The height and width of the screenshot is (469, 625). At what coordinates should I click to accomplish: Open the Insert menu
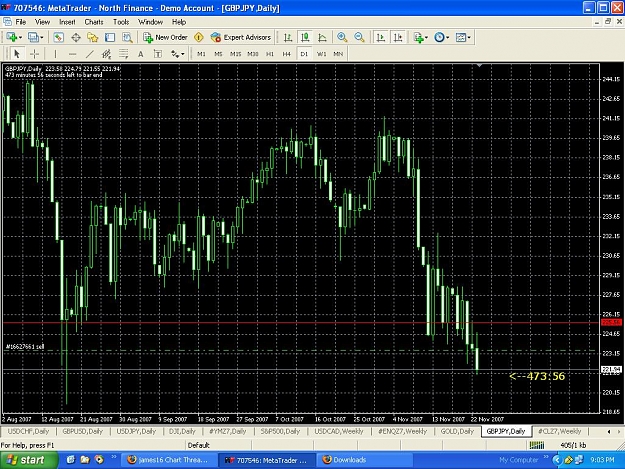[x=67, y=22]
